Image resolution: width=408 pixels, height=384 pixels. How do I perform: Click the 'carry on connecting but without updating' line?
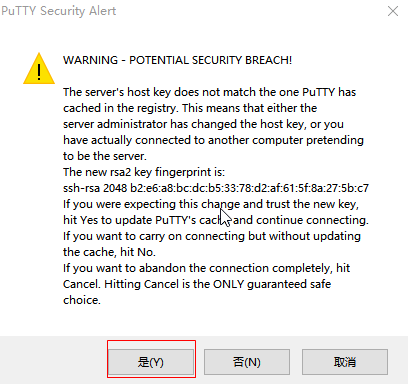pos(212,236)
